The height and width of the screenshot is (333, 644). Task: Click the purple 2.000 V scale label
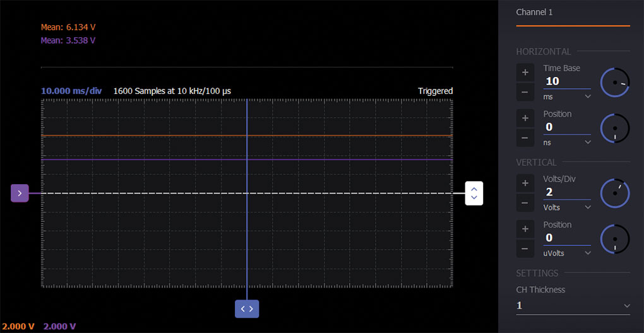pyautogui.click(x=59, y=327)
